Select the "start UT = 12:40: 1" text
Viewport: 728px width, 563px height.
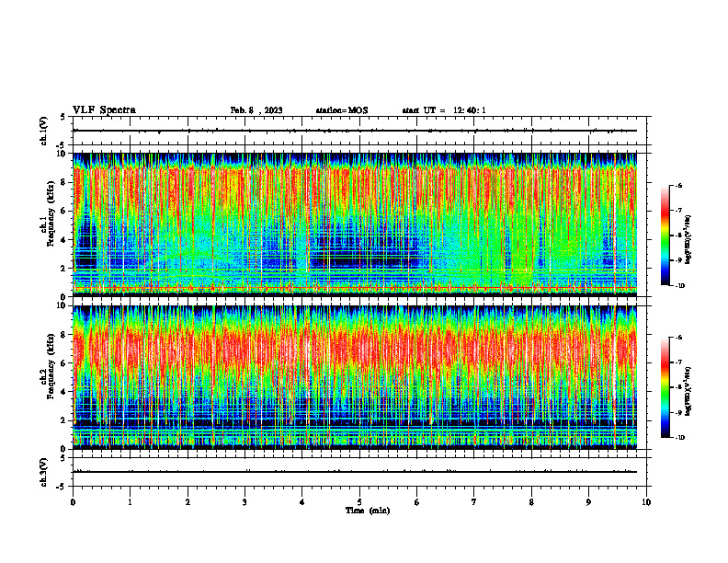444,110
